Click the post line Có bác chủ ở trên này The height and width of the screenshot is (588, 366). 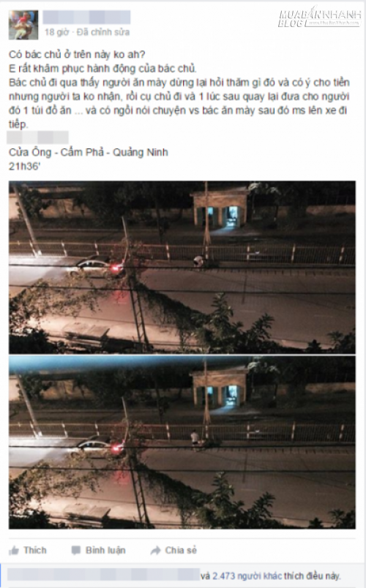pos(77,54)
